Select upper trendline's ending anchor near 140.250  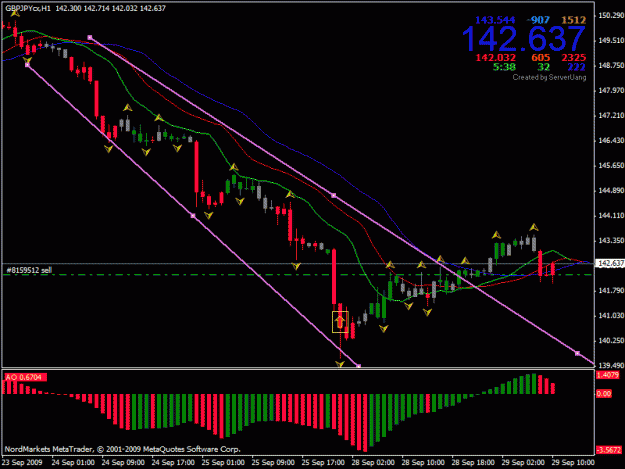577,353
